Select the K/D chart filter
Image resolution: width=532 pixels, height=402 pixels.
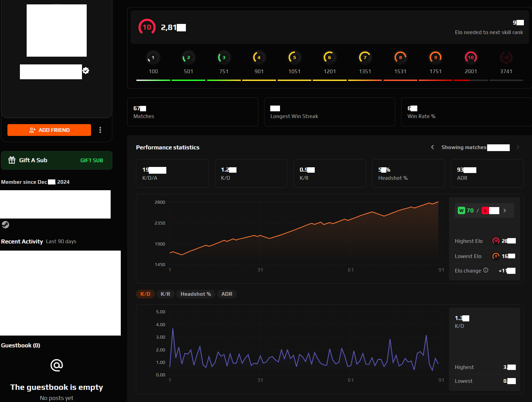pos(145,294)
